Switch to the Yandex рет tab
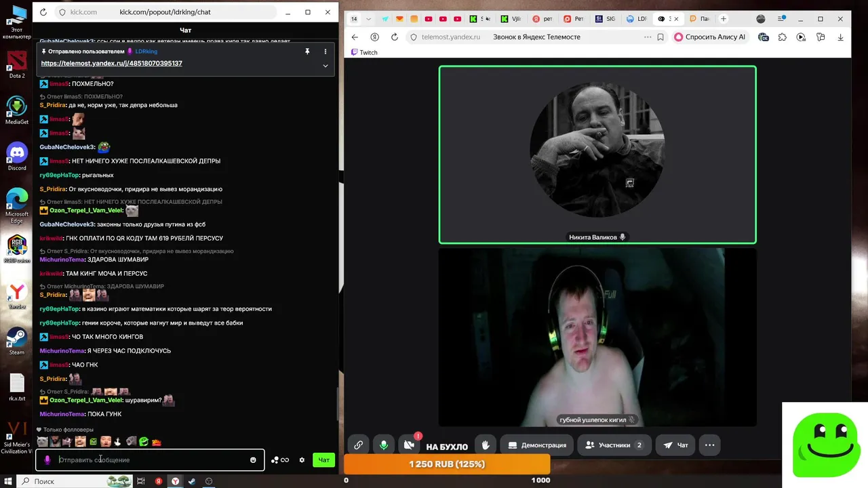This screenshot has width=868, height=488. (543, 19)
